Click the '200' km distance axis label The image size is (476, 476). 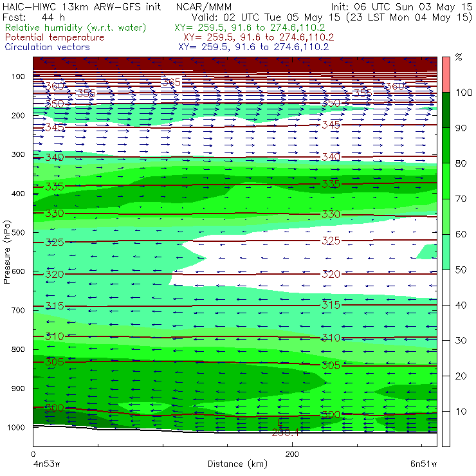coord(292,454)
